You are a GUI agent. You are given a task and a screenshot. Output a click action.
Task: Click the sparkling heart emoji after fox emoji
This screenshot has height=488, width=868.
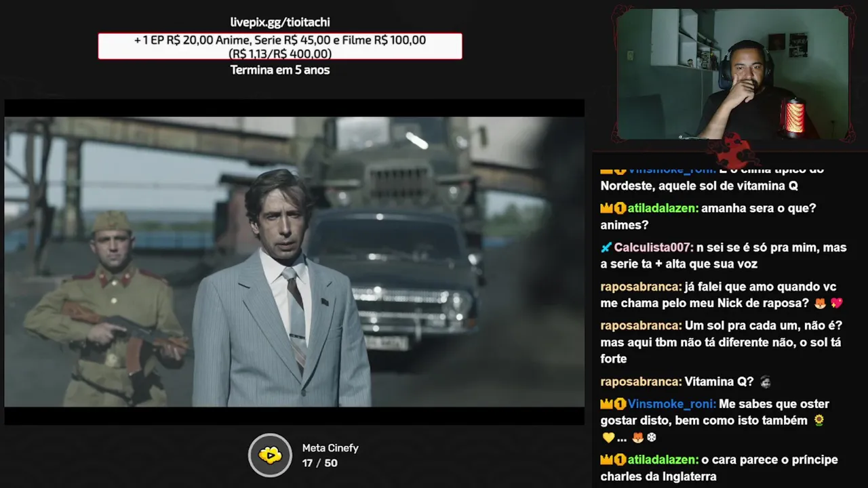pos(835,304)
